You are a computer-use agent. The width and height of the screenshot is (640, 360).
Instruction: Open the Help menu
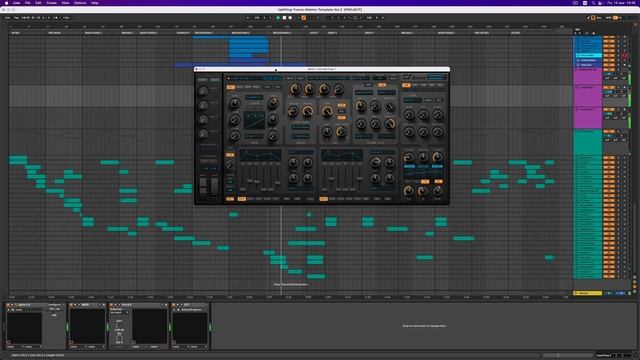pos(95,3)
